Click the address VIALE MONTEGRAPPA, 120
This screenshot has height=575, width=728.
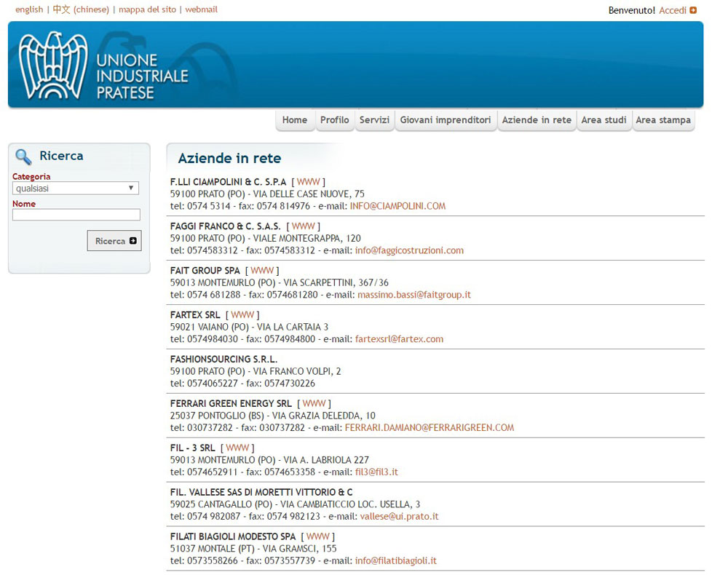(307, 238)
